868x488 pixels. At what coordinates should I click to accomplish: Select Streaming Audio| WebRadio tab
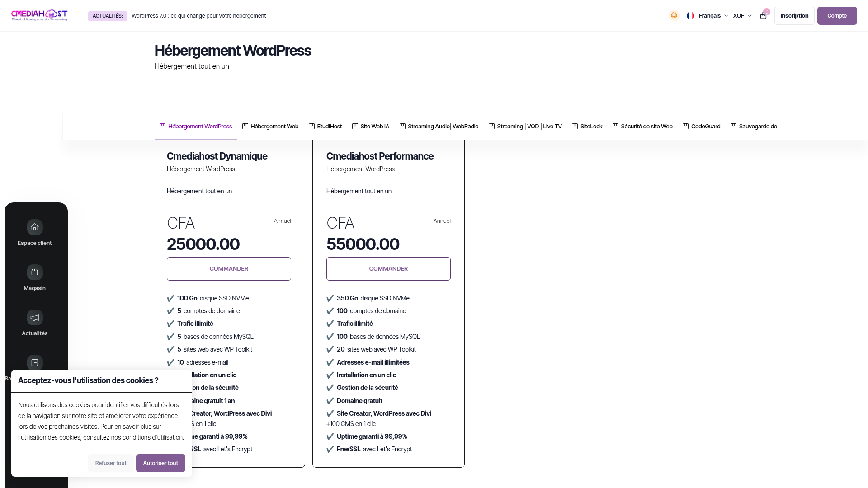(x=439, y=127)
